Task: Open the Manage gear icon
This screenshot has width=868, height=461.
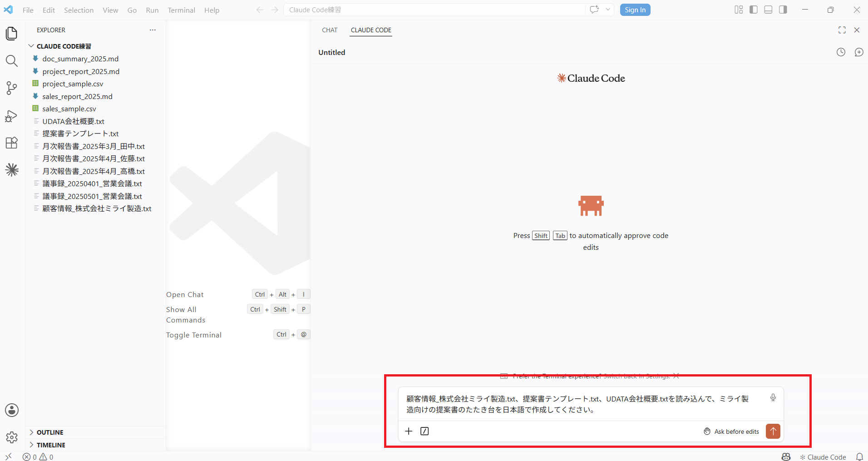Action: pos(12,437)
